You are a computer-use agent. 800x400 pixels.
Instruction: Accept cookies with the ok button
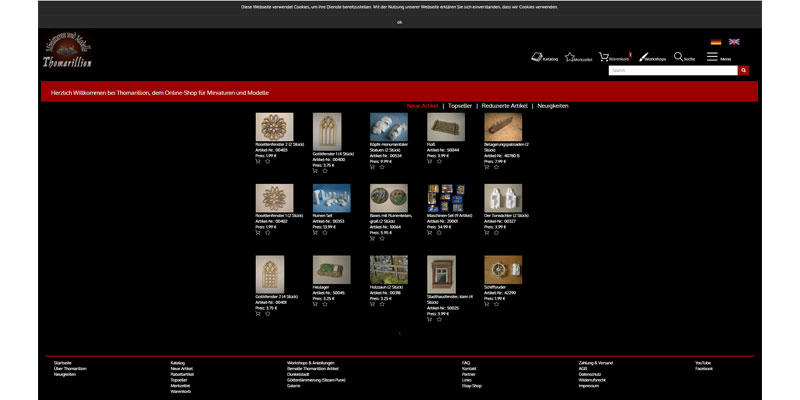point(400,21)
